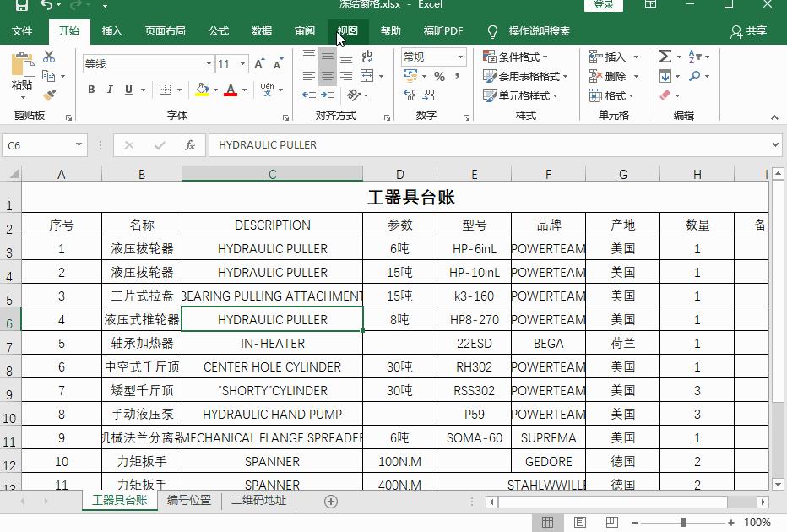Screen dimensions: 787x532
Task: Select the Italic formatting icon
Action: point(111,89)
